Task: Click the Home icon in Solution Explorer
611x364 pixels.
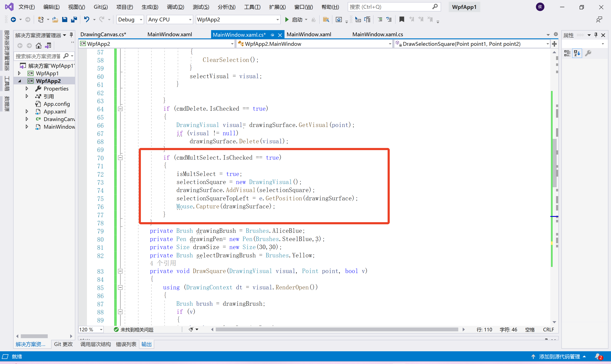Action: [x=39, y=46]
